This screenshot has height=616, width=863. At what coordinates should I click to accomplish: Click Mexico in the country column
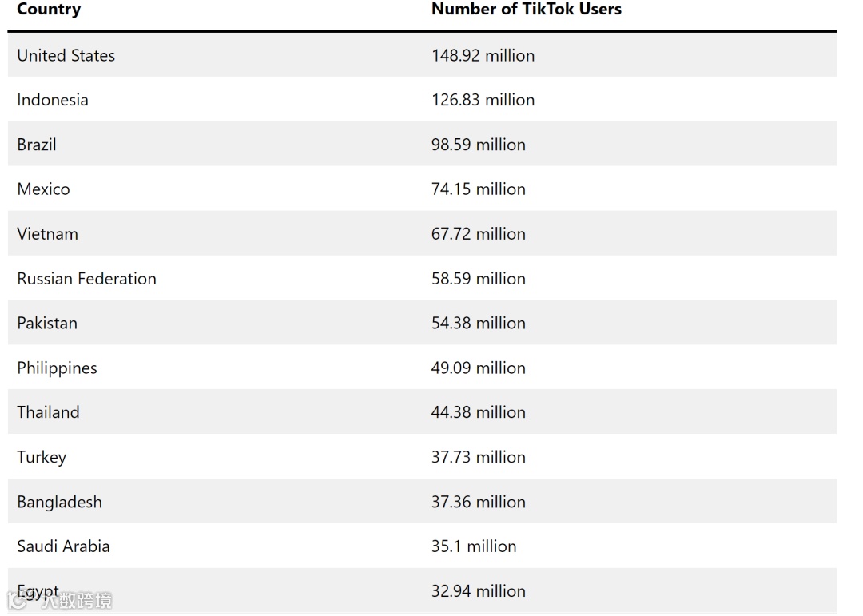[43, 189]
